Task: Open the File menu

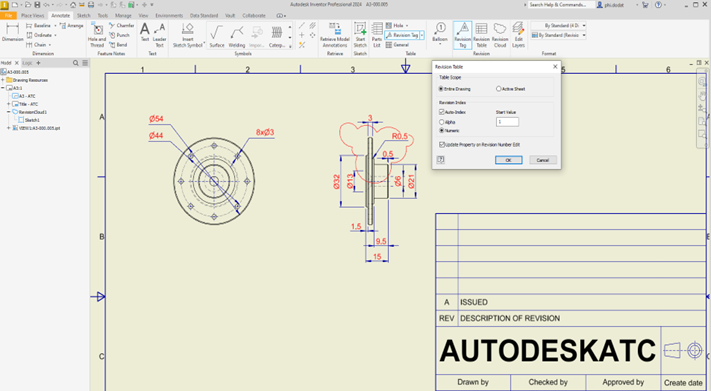Action: tap(8, 15)
